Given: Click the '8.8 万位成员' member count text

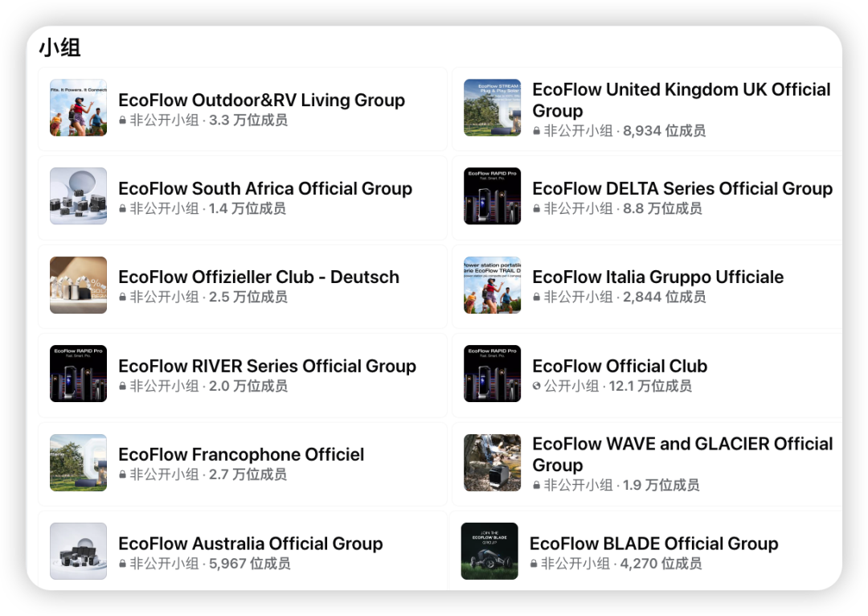Looking at the screenshot, I should coord(662,209).
